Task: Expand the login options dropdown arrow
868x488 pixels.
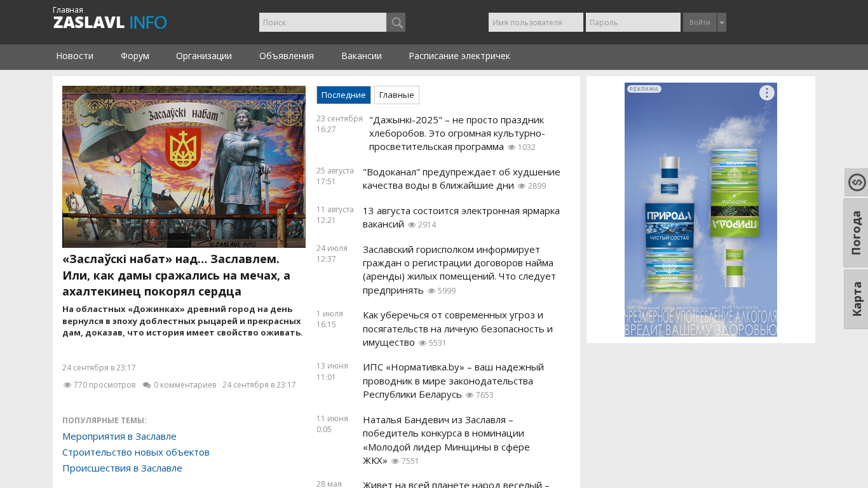Action: pyautogui.click(x=722, y=22)
